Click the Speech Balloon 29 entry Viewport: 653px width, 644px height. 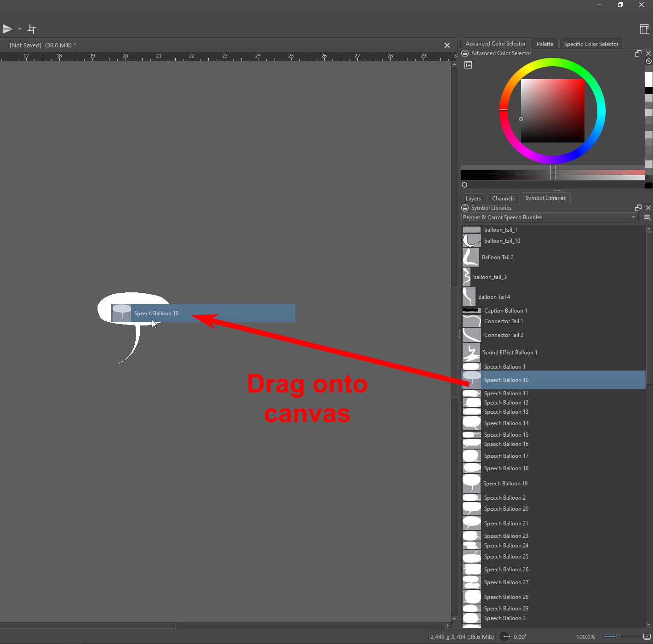coord(554,609)
